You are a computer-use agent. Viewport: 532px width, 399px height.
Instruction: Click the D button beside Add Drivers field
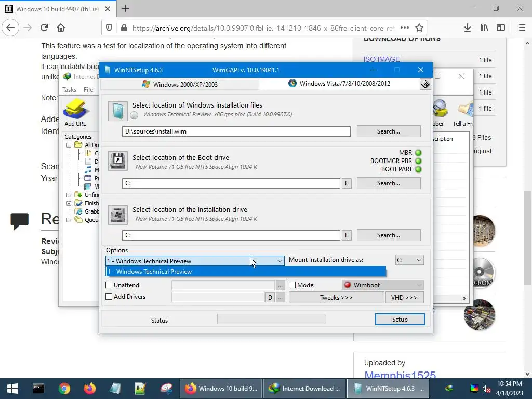270,298
